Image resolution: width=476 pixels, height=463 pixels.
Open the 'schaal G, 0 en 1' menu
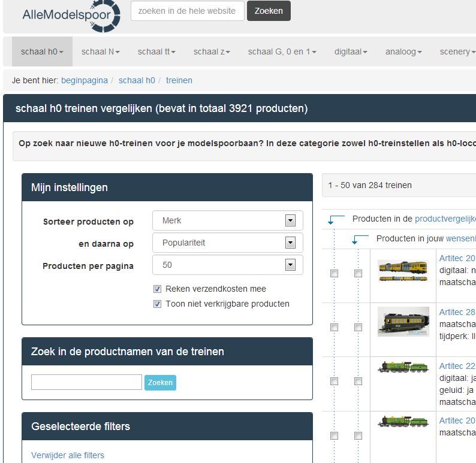point(282,52)
